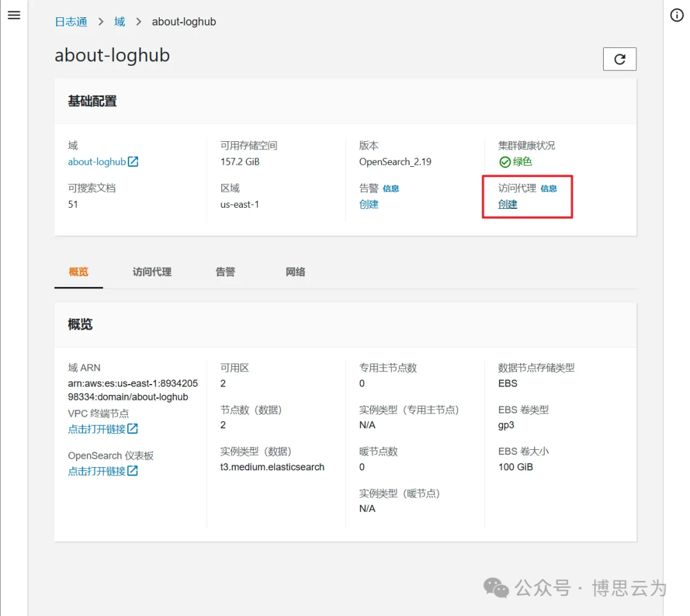Click the searchable documents value 51
The image size is (690, 616).
73,204
